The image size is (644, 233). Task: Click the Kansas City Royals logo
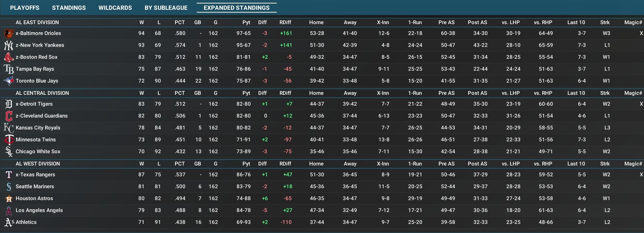click(9, 128)
